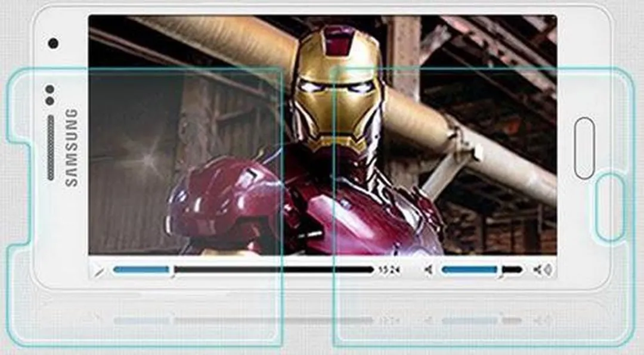Click the volume level slider
Image resolution: width=644 pixels, height=355 pixels.
(x=482, y=270)
